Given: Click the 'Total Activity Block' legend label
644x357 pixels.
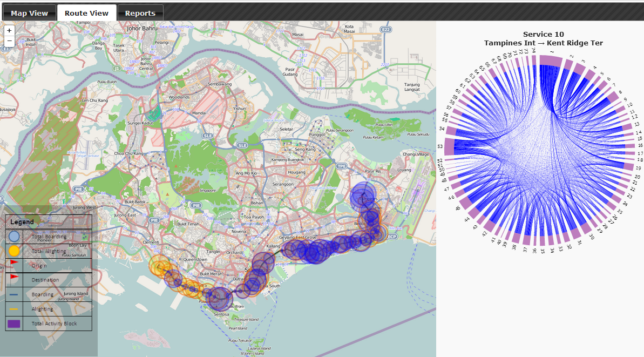Looking at the screenshot, I should pos(54,324).
